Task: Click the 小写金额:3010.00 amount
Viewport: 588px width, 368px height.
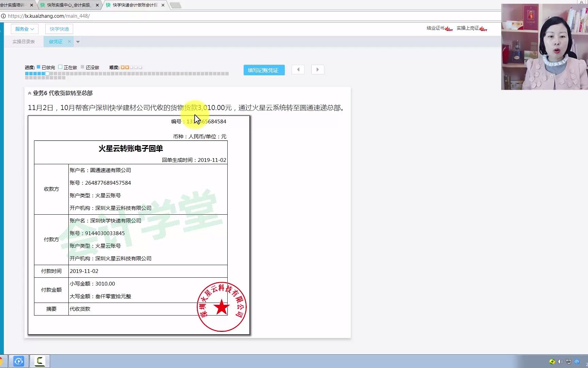Action: 92,284
